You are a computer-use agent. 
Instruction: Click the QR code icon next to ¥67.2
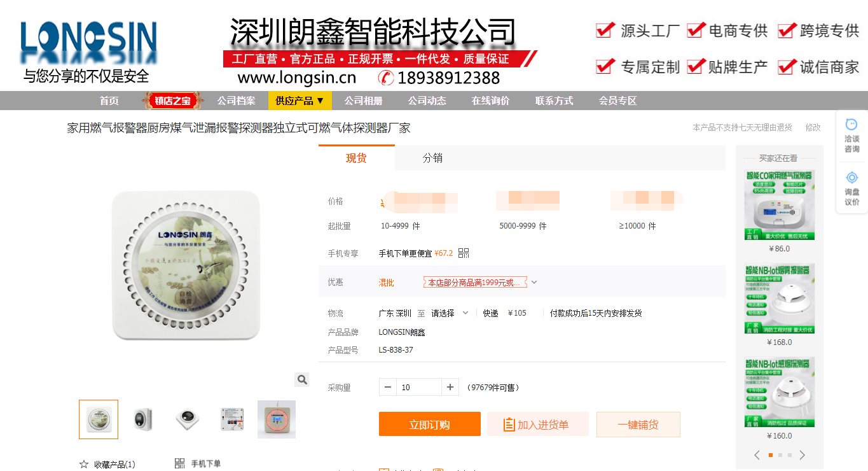tap(464, 253)
